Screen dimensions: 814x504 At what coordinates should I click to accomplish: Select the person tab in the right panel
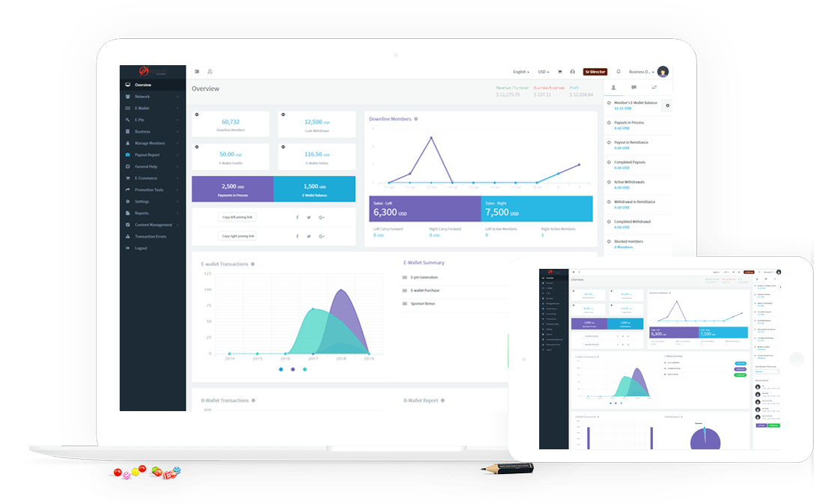point(613,88)
